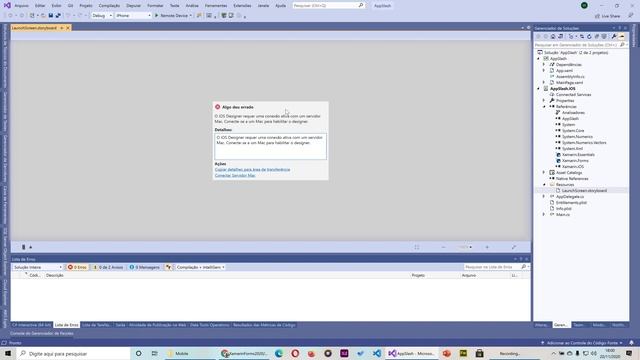Select Connected Services tree item

[x=573, y=95]
